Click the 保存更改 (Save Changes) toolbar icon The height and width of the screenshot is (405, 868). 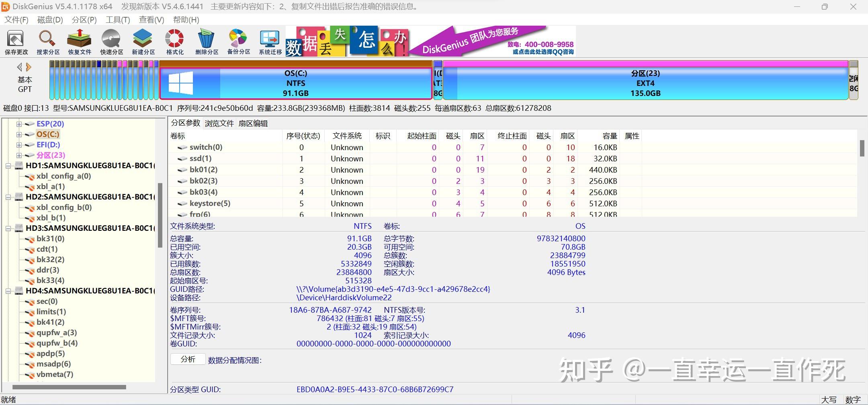coord(15,41)
